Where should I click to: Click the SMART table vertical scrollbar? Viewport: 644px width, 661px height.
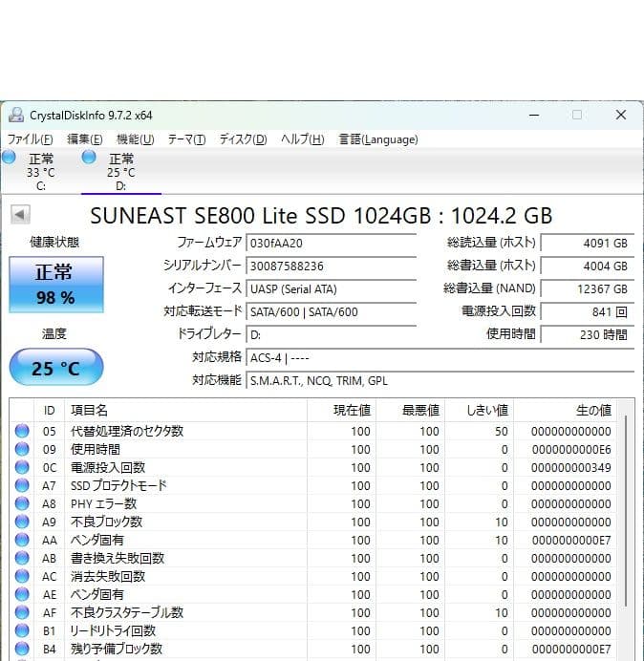626,510
